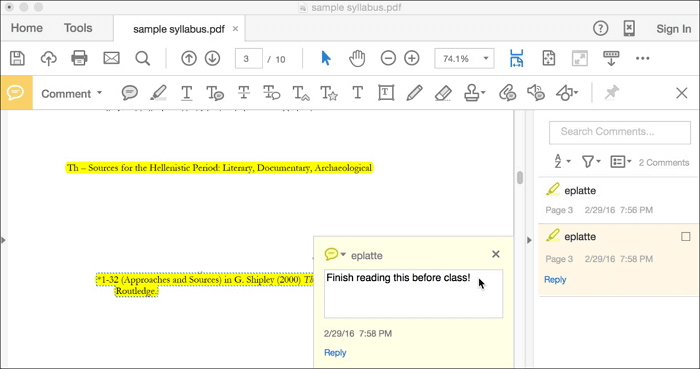Click Reply link in comments pane
The height and width of the screenshot is (369, 700).
[555, 280]
